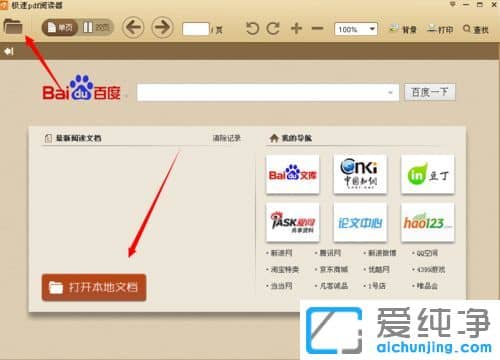Click the print button in toolbar

pyautogui.click(x=440, y=29)
